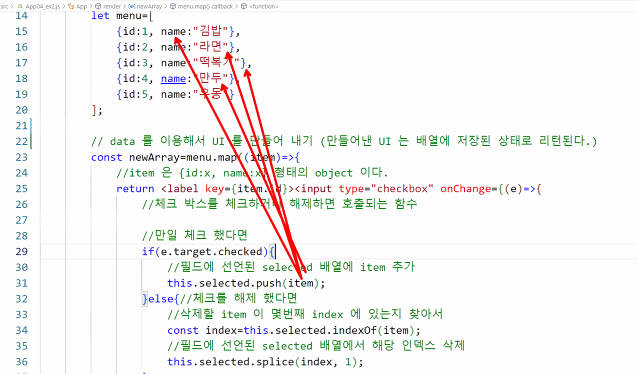Click the '//item 은' comment on line 24
This screenshot has height=374, width=638.
point(144,173)
